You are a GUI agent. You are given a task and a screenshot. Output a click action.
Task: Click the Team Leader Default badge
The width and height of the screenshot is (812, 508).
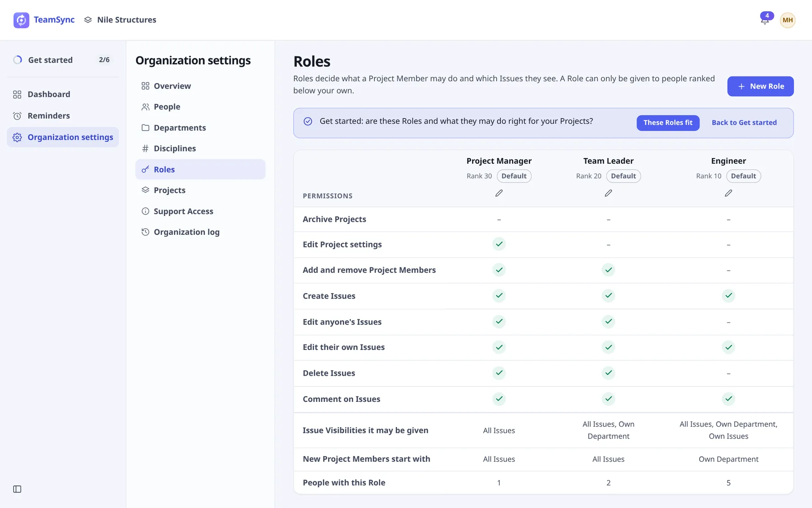[x=623, y=176]
